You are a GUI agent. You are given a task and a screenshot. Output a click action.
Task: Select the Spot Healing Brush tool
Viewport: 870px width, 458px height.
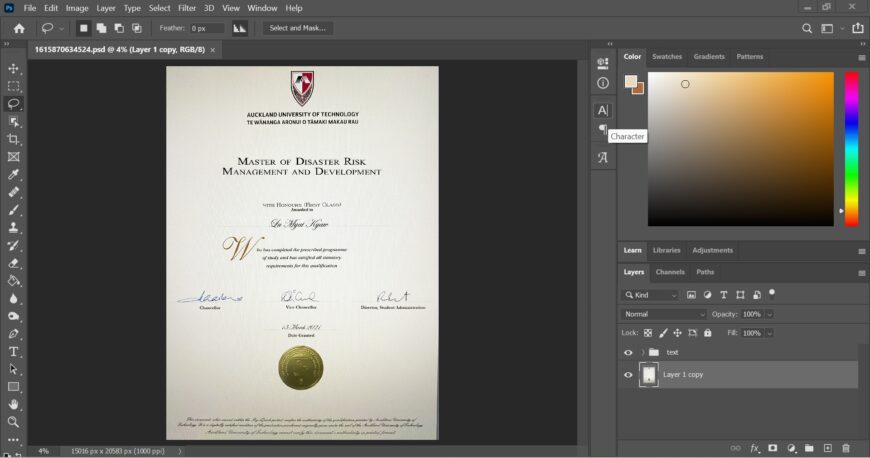pyautogui.click(x=13, y=192)
